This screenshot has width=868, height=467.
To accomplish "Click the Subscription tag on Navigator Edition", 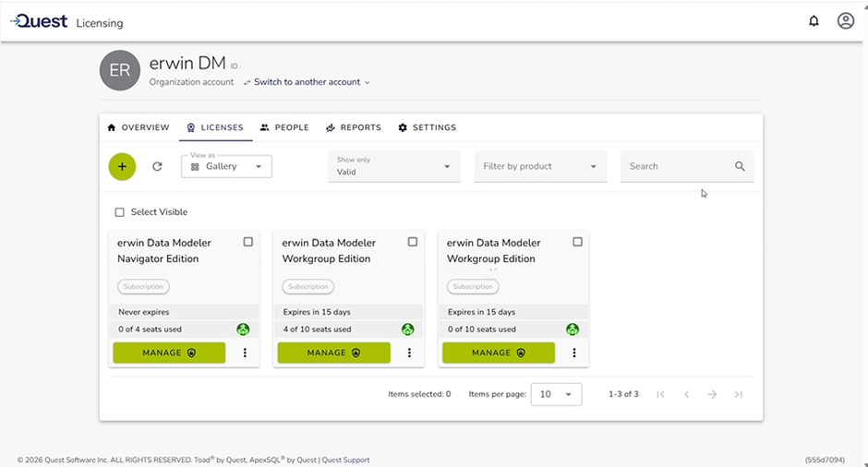I will click(143, 287).
